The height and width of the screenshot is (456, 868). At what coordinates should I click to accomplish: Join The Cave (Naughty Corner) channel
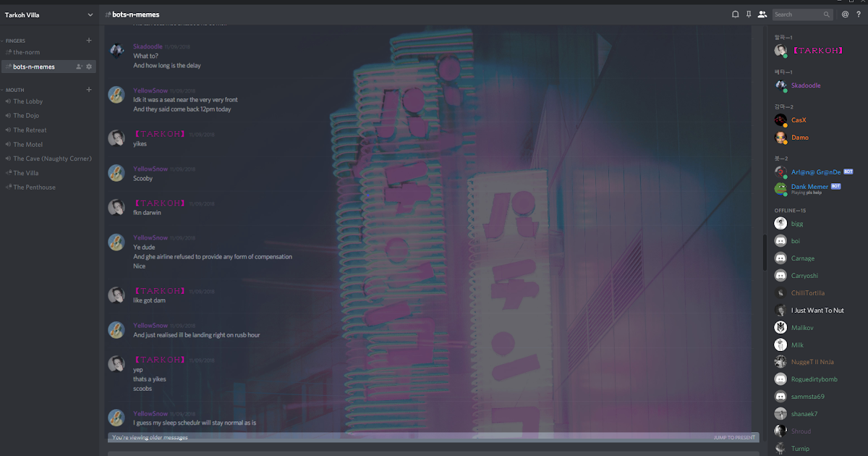pos(48,159)
